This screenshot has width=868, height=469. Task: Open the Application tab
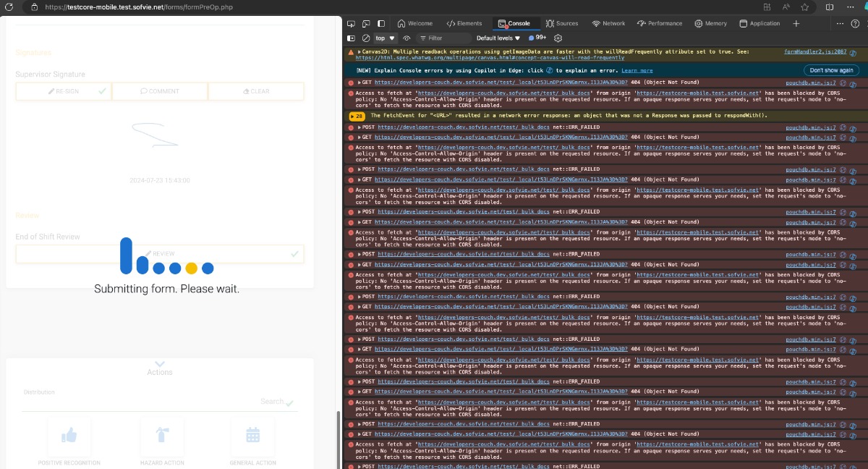(x=759, y=23)
